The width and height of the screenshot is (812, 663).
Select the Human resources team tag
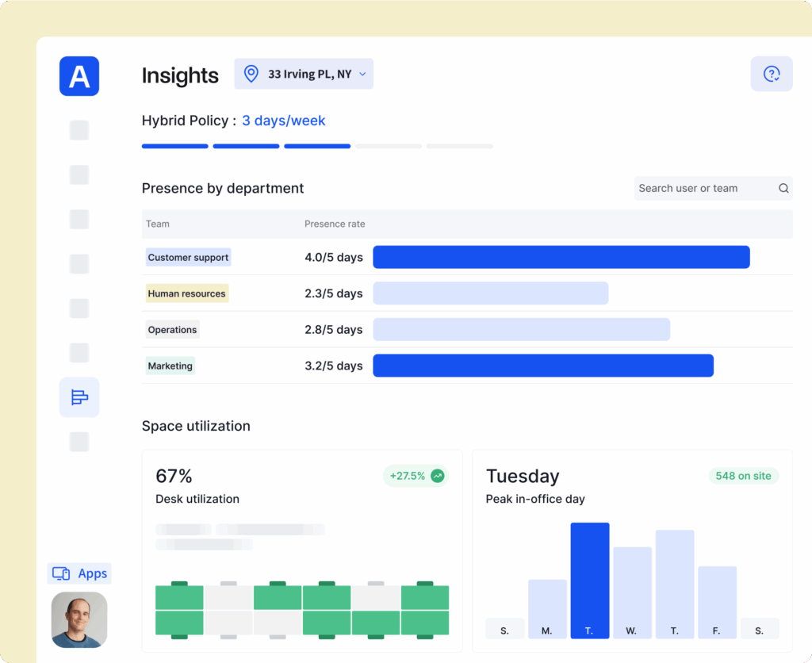coord(186,293)
